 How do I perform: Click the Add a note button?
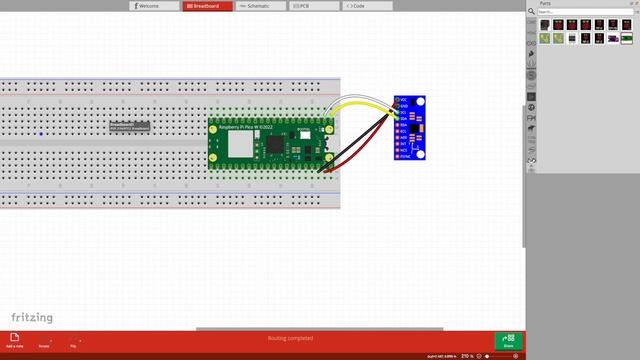pyautogui.click(x=15, y=340)
